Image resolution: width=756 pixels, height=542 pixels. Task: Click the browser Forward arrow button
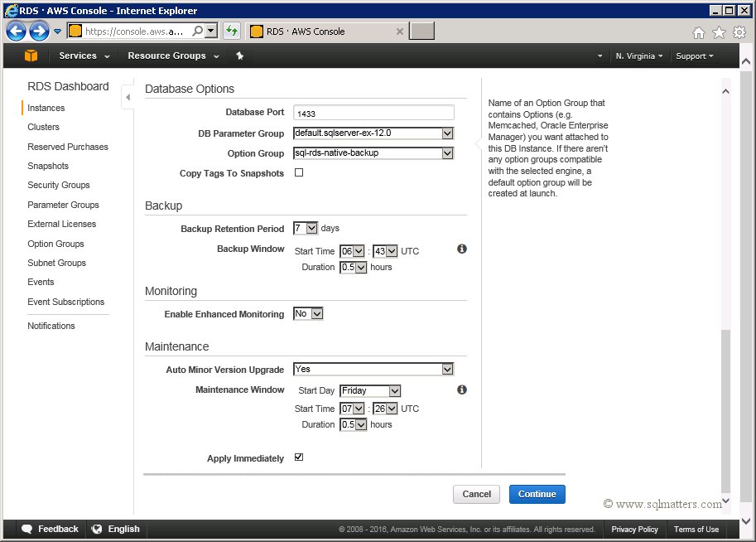(39, 31)
